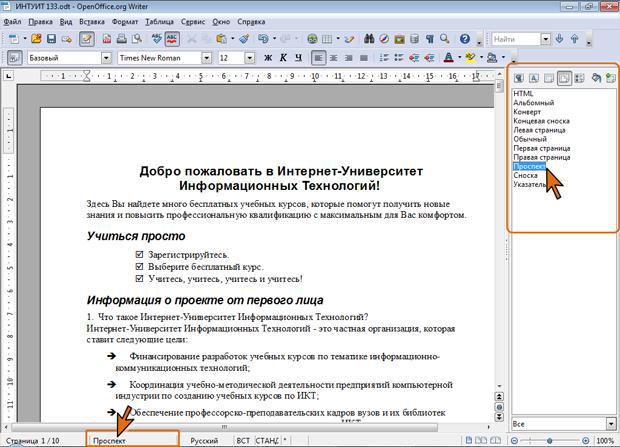The height and width of the screenshot is (447, 620).
Task: Activate fill format mode paint bucket
Action: pyautogui.click(x=596, y=78)
